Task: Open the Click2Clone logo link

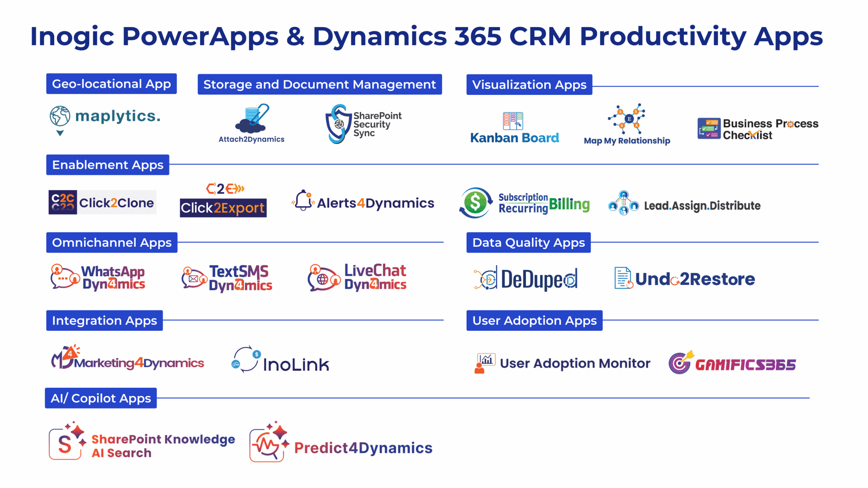Action: tap(102, 202)
